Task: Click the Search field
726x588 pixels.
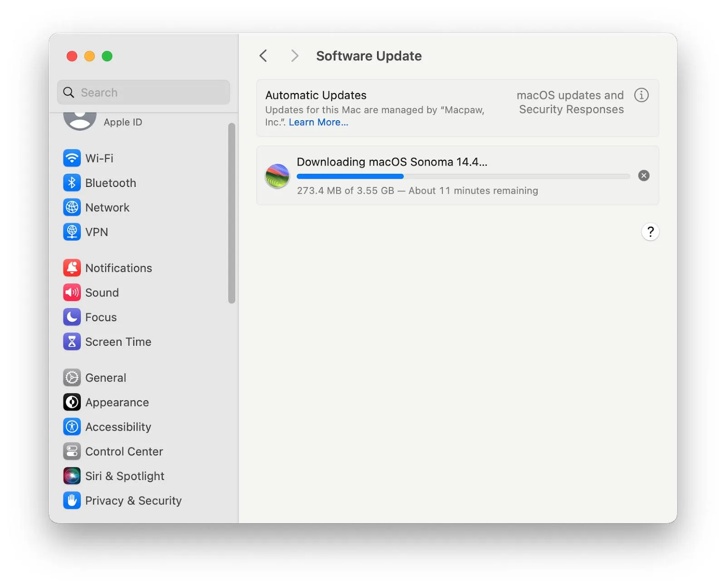Action: pos(143,93)
